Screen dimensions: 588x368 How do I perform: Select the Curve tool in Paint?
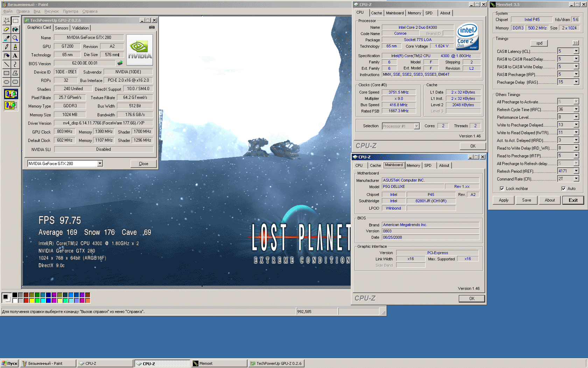click(x=15, y=64)
